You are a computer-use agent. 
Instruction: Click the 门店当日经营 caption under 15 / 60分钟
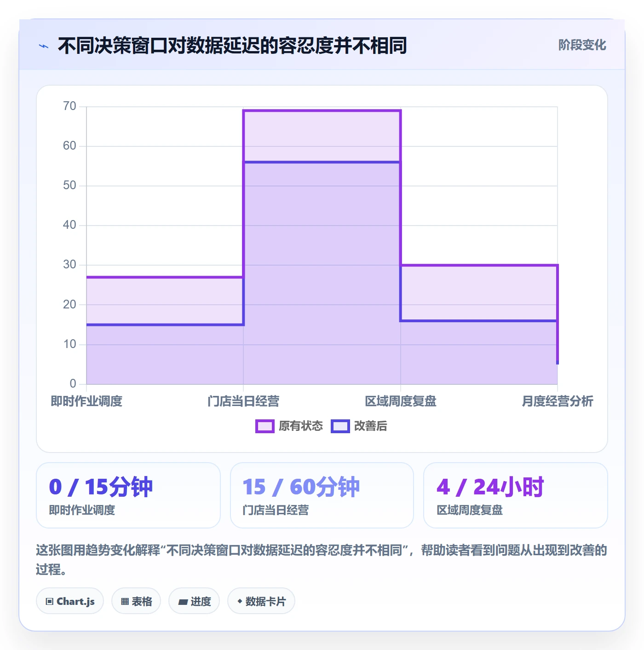(x=276, y=510)
